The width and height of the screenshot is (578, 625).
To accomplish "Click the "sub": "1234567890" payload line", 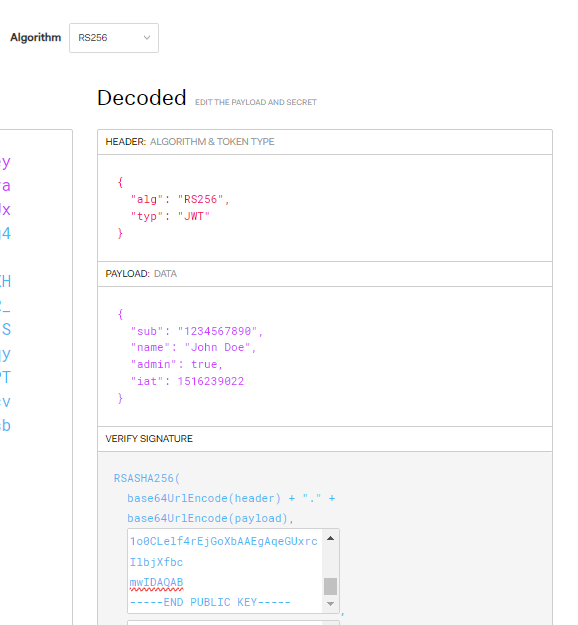I will (x=197, y=331).
